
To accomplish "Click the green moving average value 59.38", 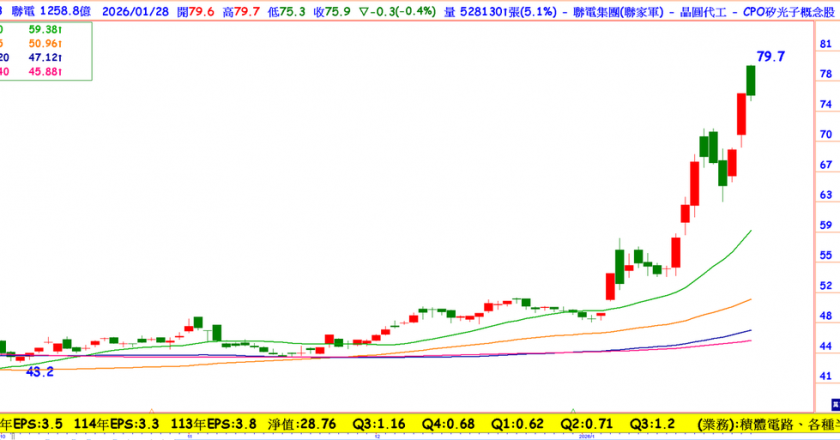I will point(45,29).
